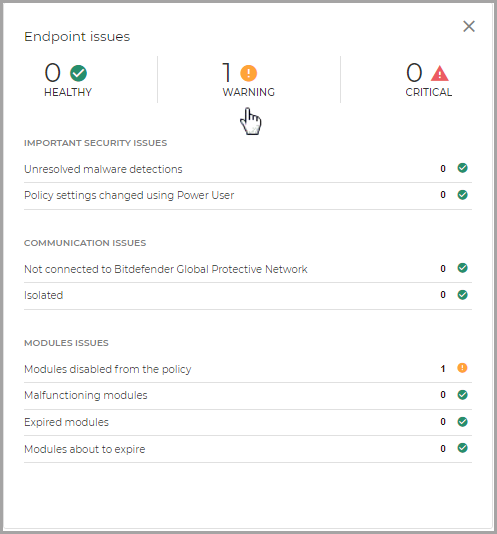Open Not connected to Bitdefender Global Protective Network
The width and height of the screenshot is (497, 534).
point(248,269)
